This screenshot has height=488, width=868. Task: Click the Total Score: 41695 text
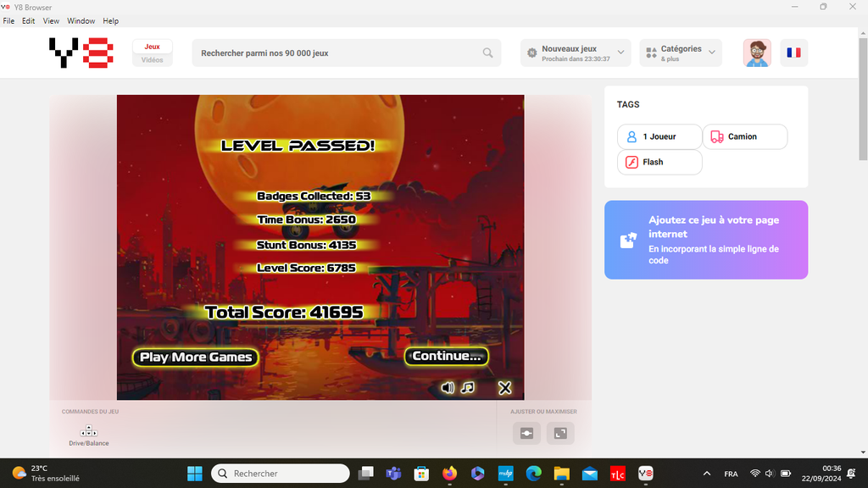click(284, 313)
